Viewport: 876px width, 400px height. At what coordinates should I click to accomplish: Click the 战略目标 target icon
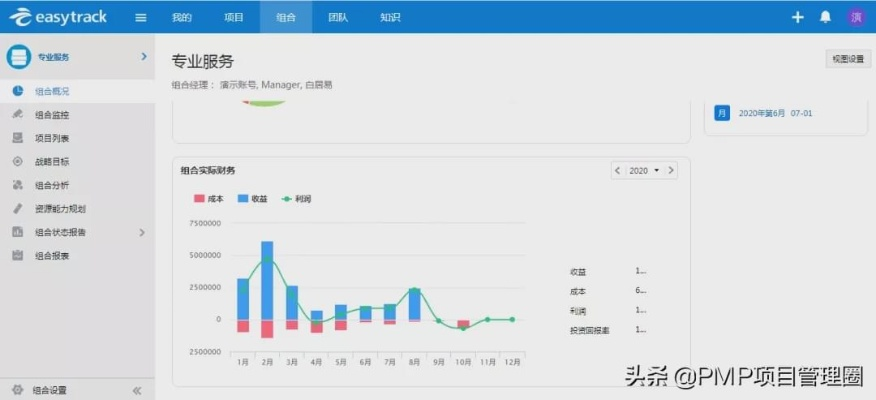coord(18,161)
